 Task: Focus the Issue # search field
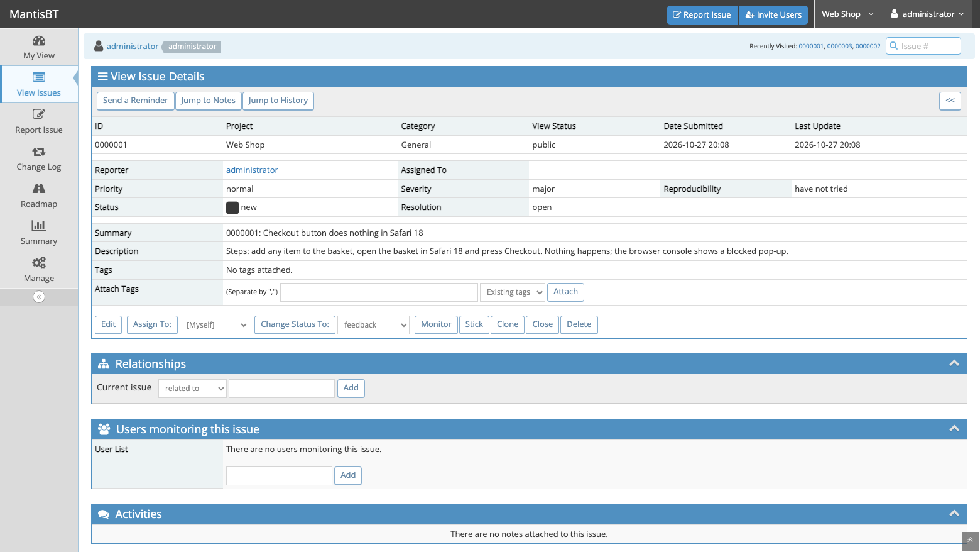923,46
